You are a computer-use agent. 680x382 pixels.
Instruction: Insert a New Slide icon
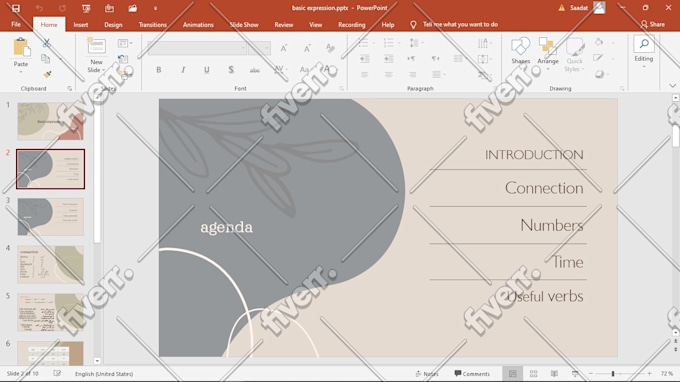coord(96,47)
